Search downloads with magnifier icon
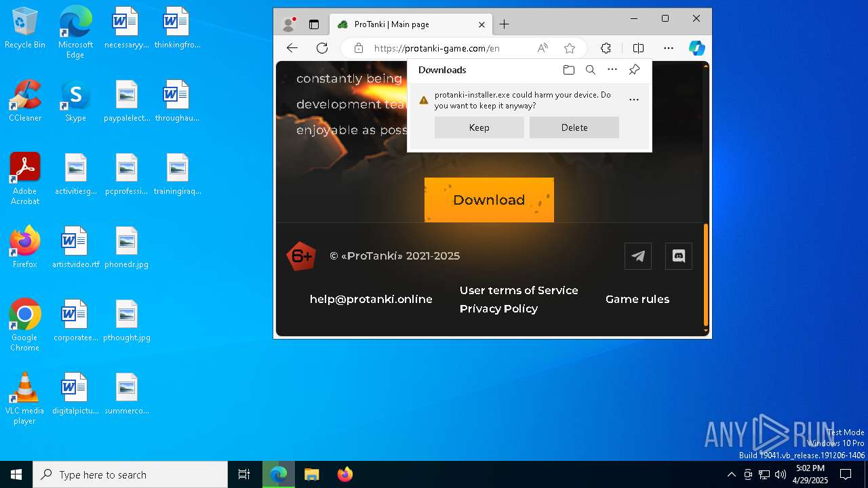This screenshot has width=868, height=488. point(591,70)
